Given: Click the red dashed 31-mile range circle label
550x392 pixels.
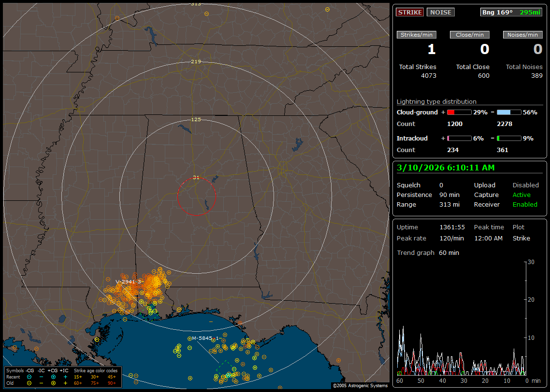Looking at the screenshot, I should tap(196, 177).
